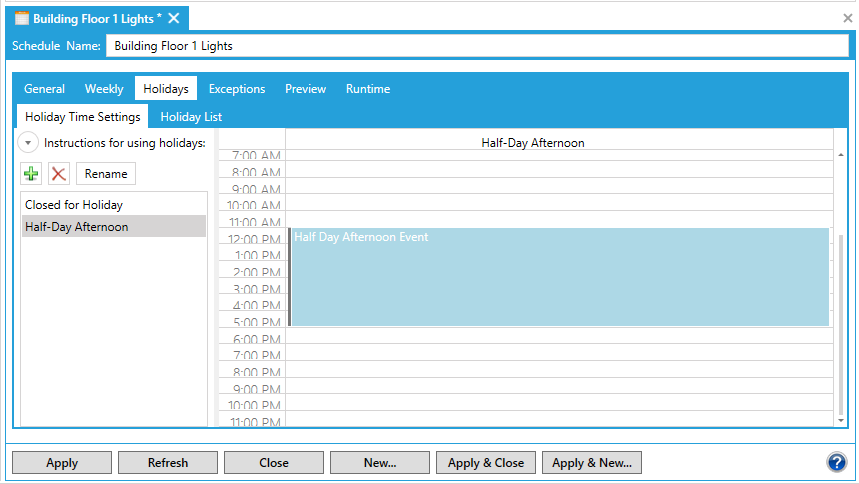Click the time grid scrollbar down arrow
This screenshot has height=484, width=859.
coord(841,421)
